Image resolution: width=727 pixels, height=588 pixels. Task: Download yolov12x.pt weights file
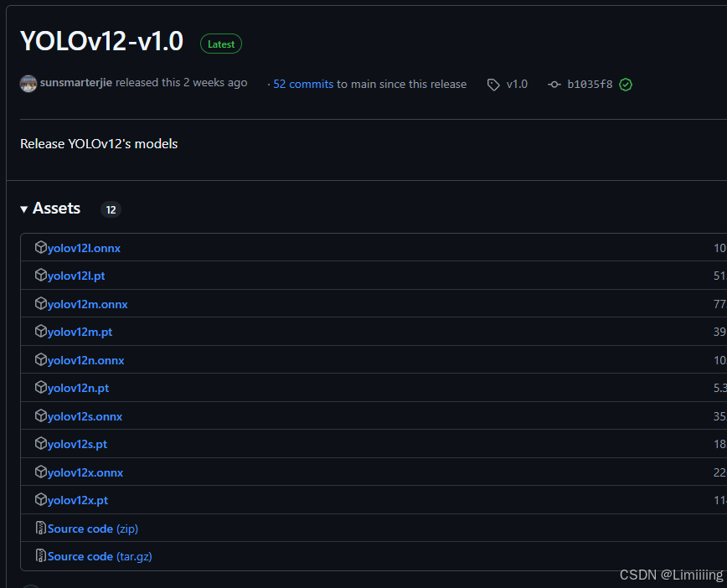click(77, 500)
